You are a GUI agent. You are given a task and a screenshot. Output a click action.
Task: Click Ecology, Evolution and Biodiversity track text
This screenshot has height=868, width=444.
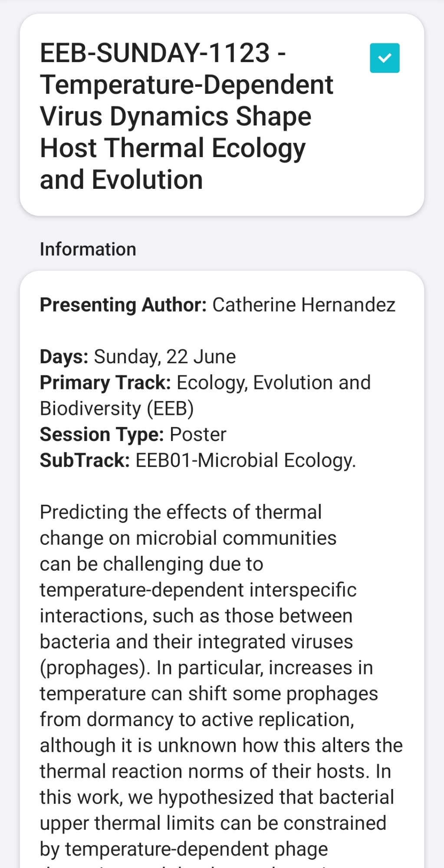pyautogui.click(x=273, y=383)
